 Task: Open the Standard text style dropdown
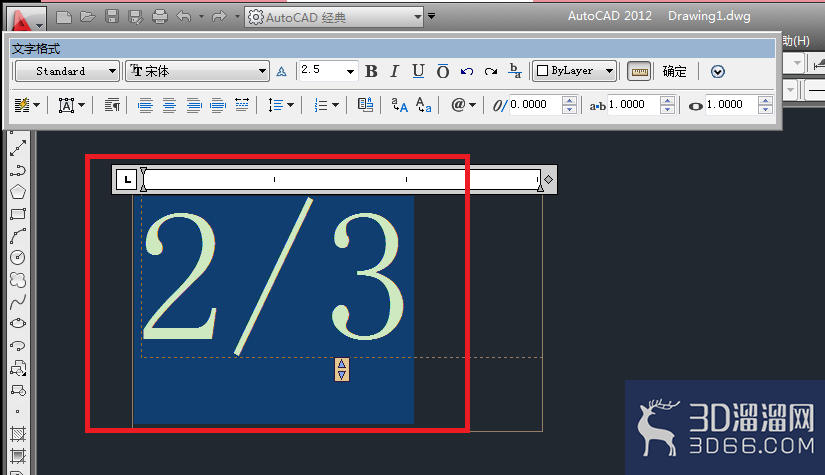[67, 71]
